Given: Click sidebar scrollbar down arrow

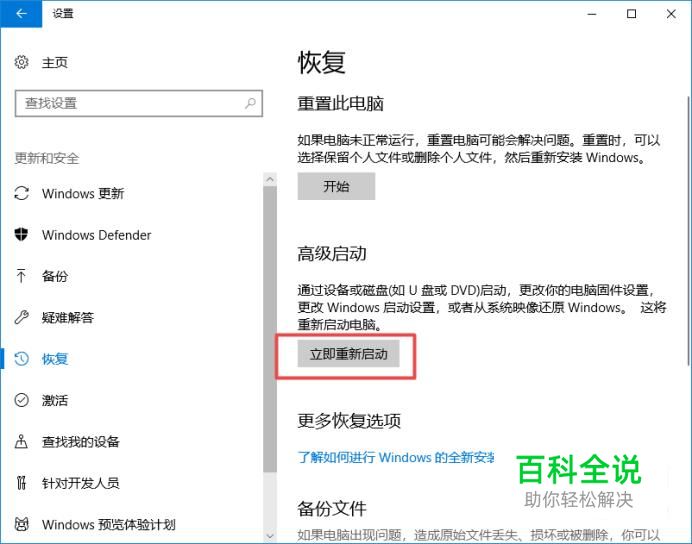Looking at the screenshot, I should pyautogui.click(x=270, y=536).
